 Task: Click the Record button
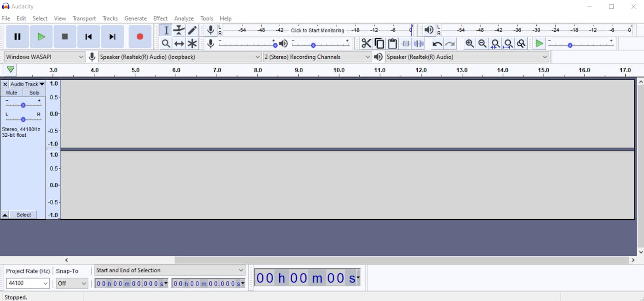(x=140, y=37)
